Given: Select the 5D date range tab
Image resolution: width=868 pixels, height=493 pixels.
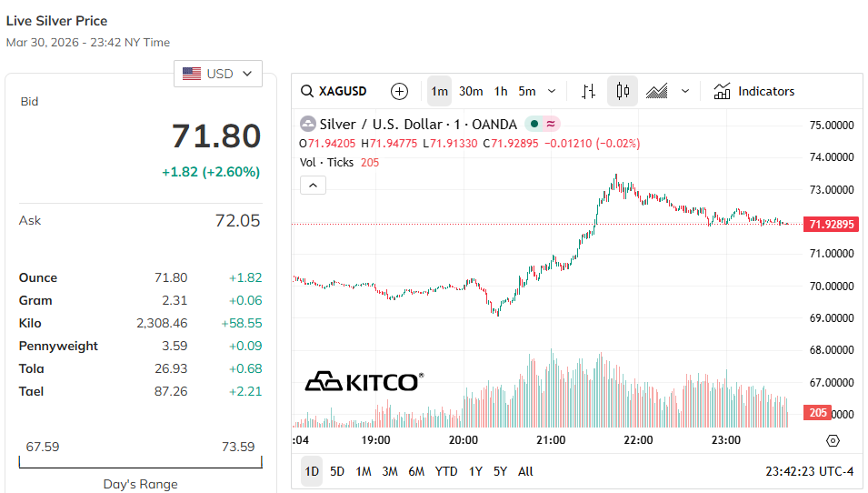Looking at the screenshot, I should (337, 471).
